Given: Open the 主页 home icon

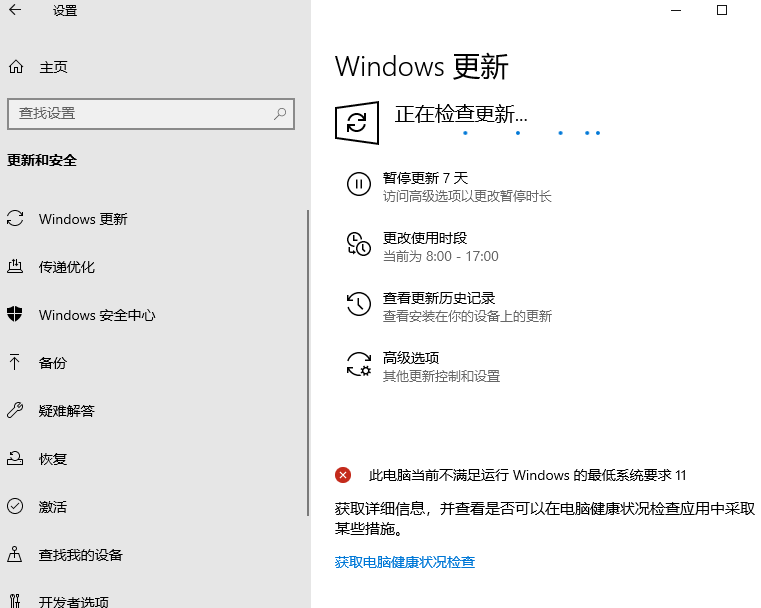Looking at the screenshot, I should (x=16, y=67).
